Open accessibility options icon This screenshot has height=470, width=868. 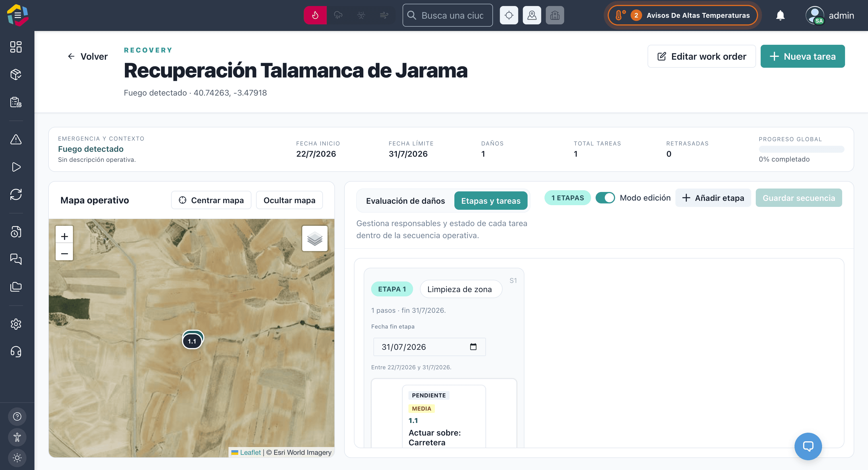coord(17,437)
